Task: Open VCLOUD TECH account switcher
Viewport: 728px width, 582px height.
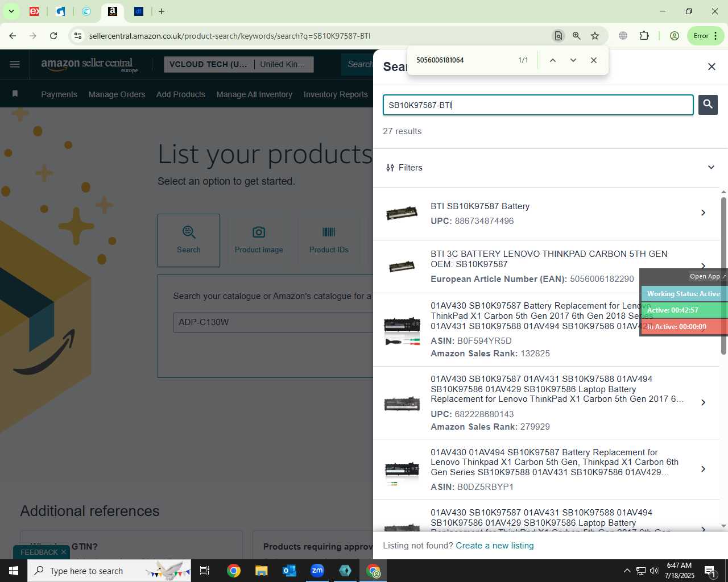Action: coord(238,64)
